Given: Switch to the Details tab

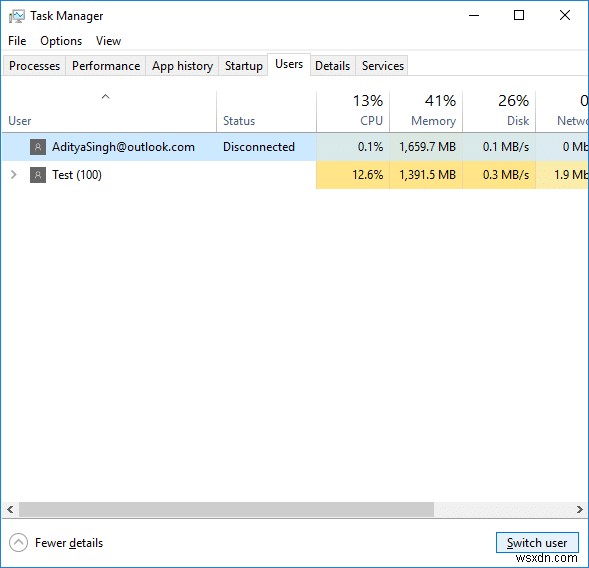Looking at the screenshot, I should tap(332, 66).
